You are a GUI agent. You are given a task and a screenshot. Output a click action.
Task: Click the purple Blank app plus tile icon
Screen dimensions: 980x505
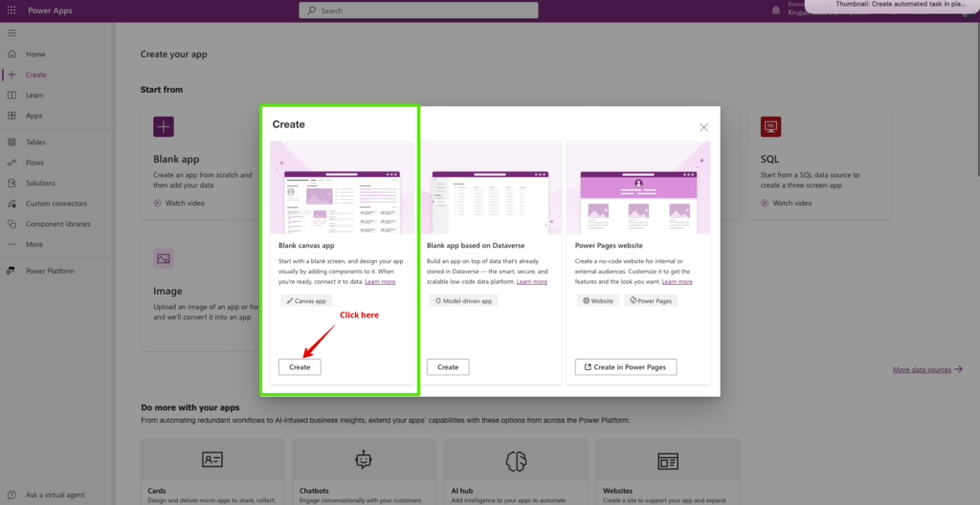[x=163, y=127]
